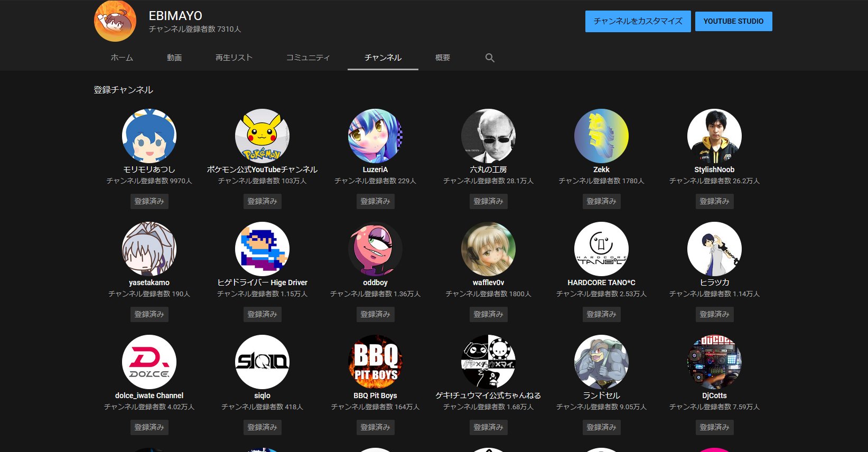The height and width of the screenshot is (452, 868).
Task: Open siqlo logo avatar
Action: tap(262, 362)
